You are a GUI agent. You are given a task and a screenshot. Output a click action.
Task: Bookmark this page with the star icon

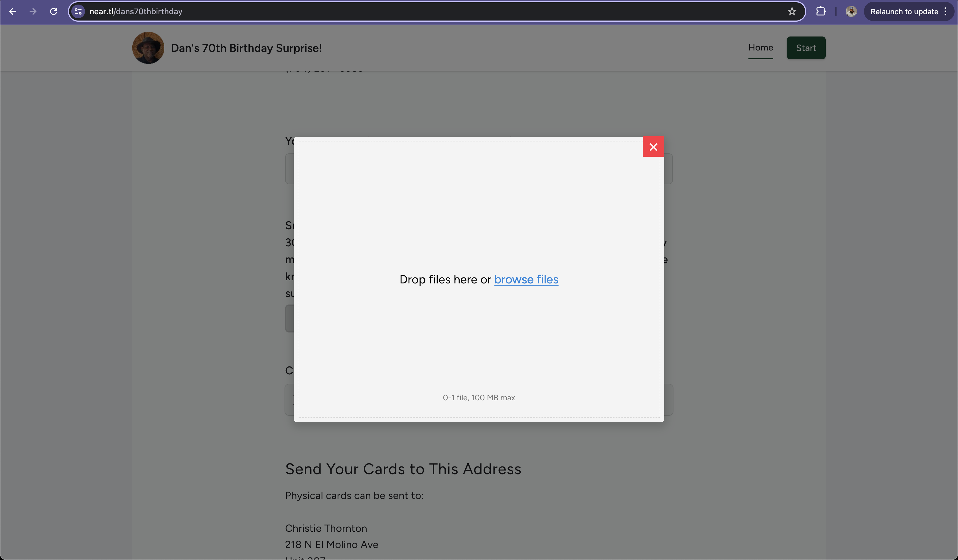[x=792, y=11]
